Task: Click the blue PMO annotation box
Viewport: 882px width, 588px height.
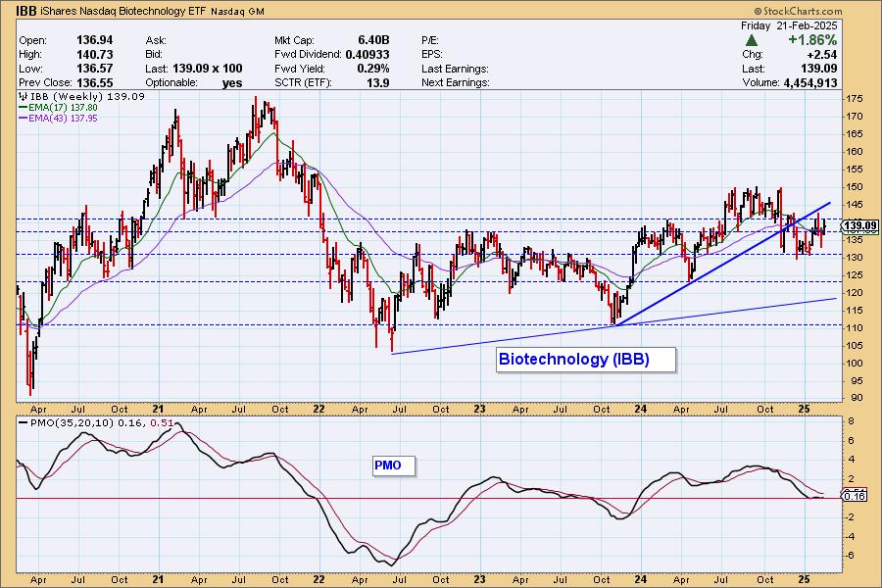Action: coord(394,465)
